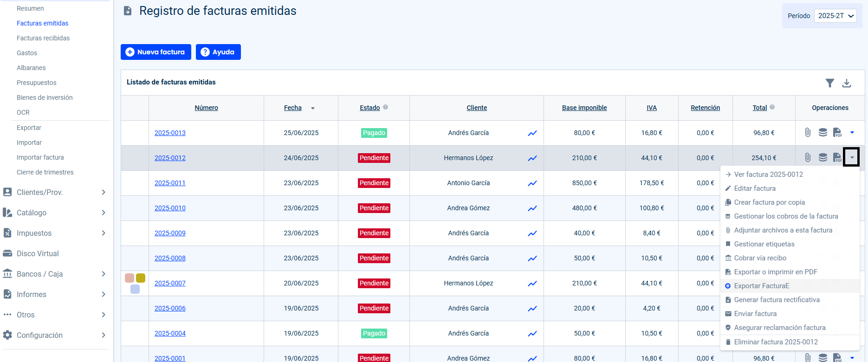
Task: Click the help icon beside Estado column header
Action: [385, 107]
